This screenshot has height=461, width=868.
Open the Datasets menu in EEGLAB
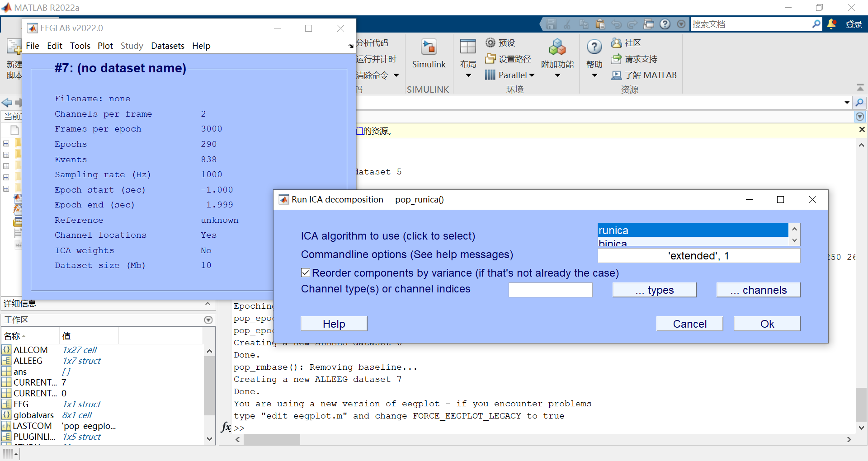[168, 46]
